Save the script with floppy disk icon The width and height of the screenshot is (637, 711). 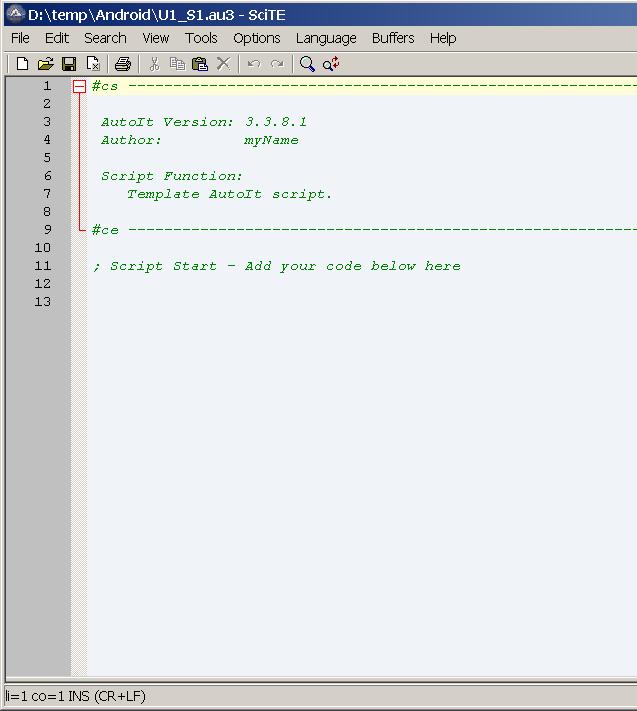(69, 64)
